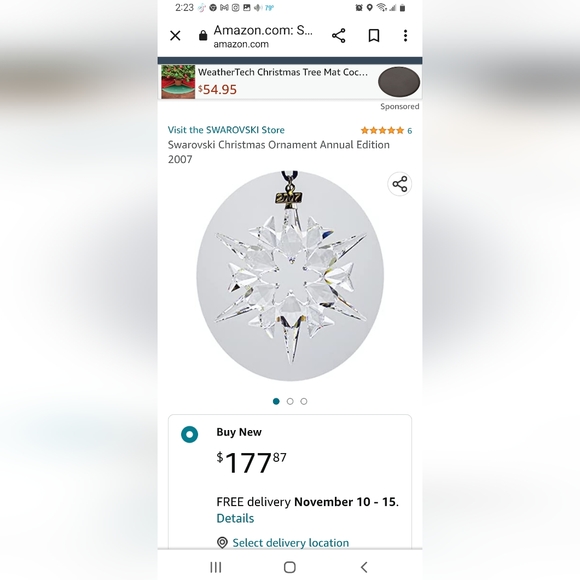Tap the share icon in browser toolbar
Screen dimensions: 580x580
pyautogui.click(x=338, y=36)
